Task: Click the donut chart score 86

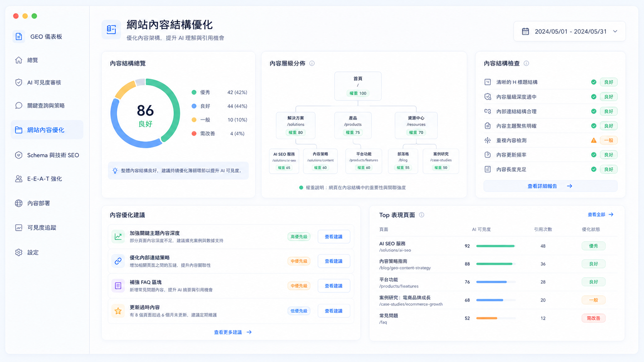Action: point(145,111)
